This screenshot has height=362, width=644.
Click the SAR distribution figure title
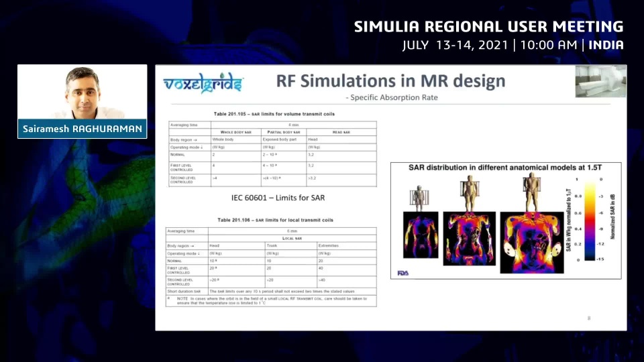coord(504,168)
